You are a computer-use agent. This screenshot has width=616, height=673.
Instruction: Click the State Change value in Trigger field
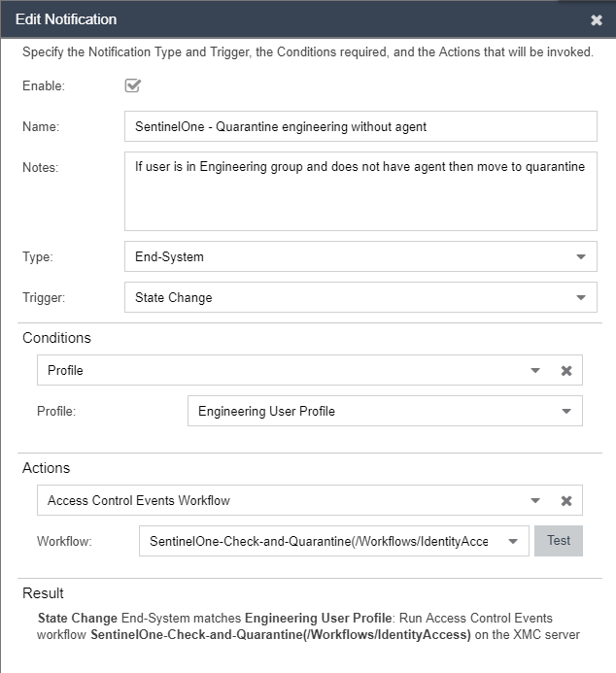[173, 298]
